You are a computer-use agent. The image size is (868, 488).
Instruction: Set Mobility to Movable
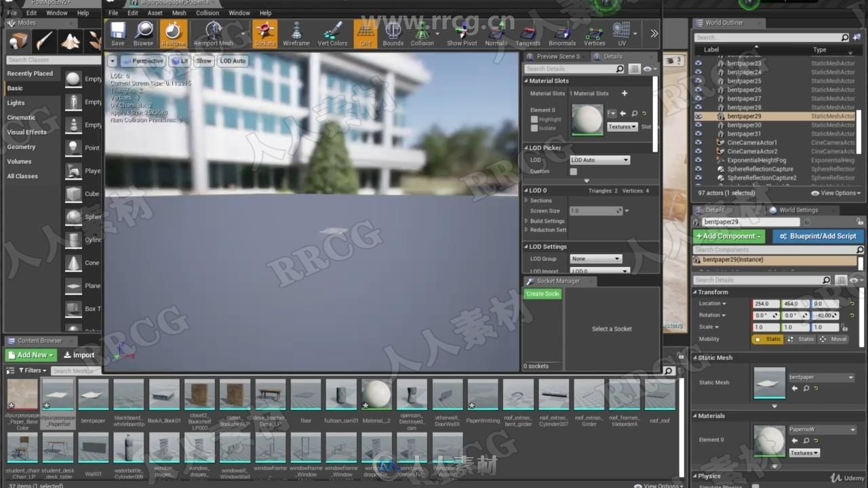[x=833, y=339]
